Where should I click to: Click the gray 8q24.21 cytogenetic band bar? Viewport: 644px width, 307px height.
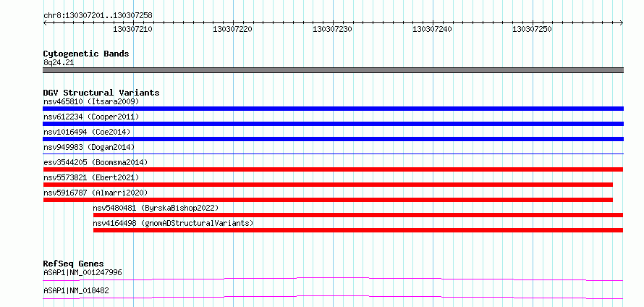tap(333, 70)
